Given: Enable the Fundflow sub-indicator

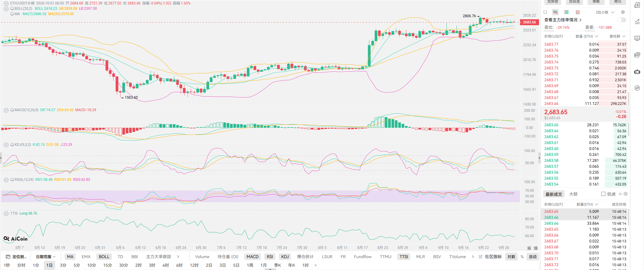Looking at the screenshot, I should (x=362, y=257).
